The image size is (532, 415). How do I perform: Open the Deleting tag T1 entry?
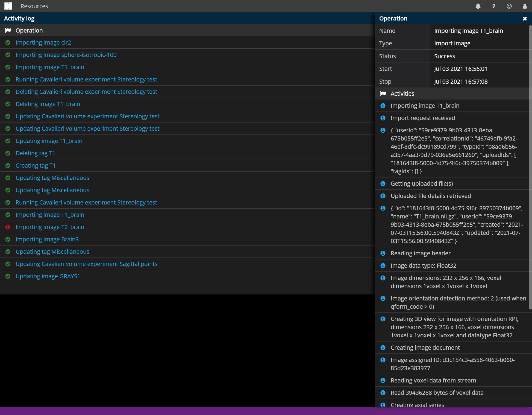click(35, 153)
